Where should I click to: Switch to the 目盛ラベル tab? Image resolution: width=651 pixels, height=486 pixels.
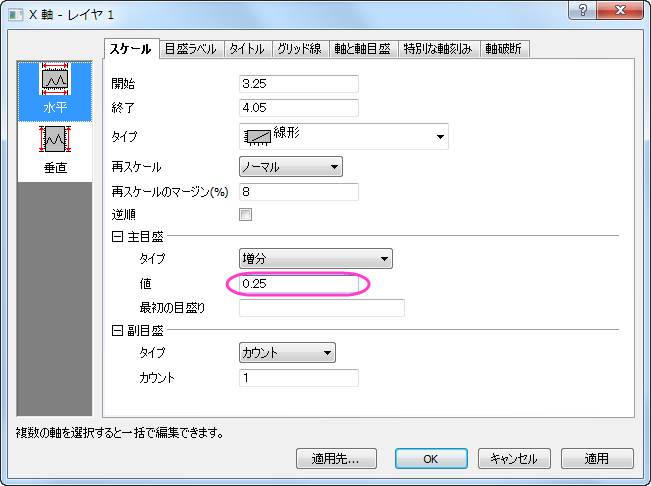point(191,49)
